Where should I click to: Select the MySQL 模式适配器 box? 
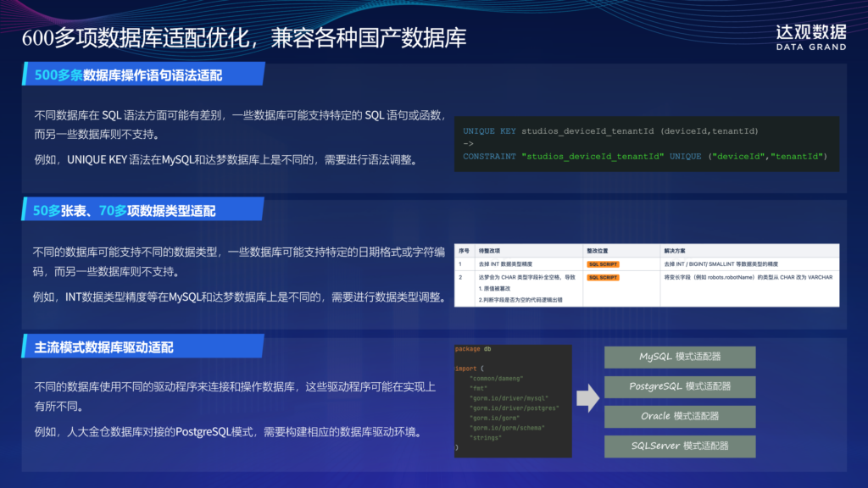pos(680,357)
